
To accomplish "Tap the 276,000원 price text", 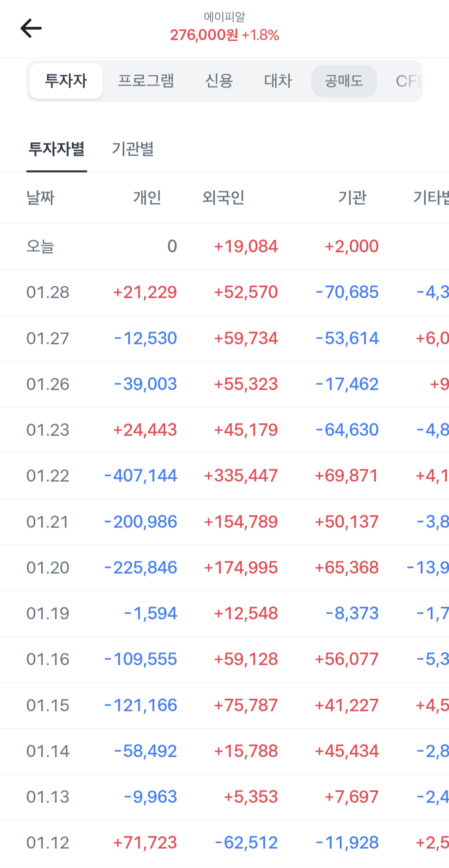I will [204, 35].
